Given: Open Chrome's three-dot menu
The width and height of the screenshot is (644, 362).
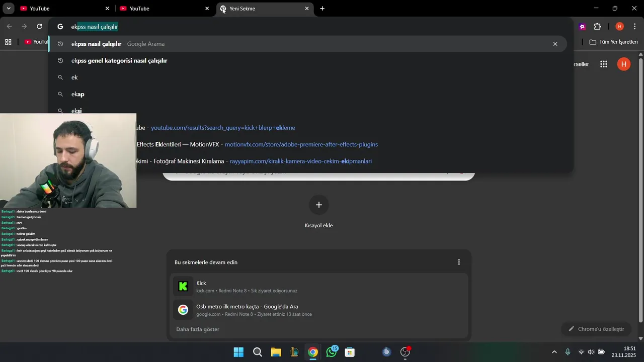Looking at the screenshot, I should point(634,27).
